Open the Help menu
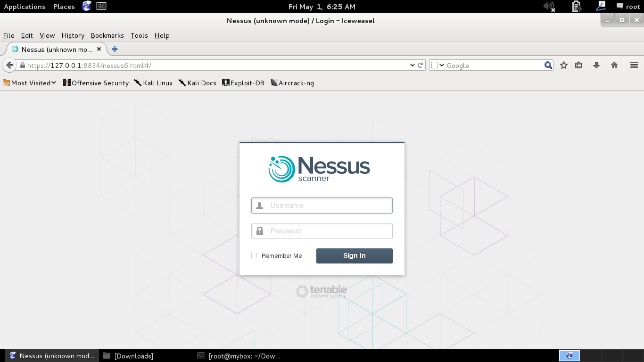Image resolution: width=644 pixels, height=362 pixels. click(x=162, y=35)
